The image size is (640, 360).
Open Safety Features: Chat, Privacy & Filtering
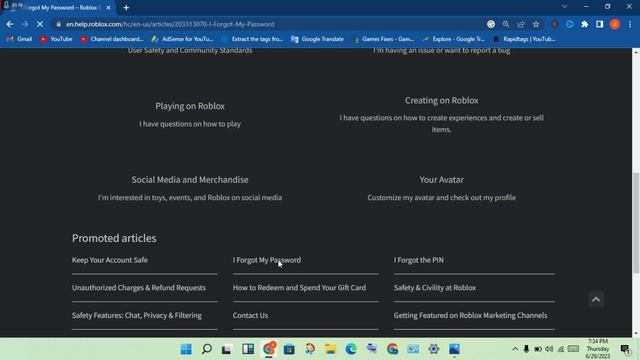[137, 316]
